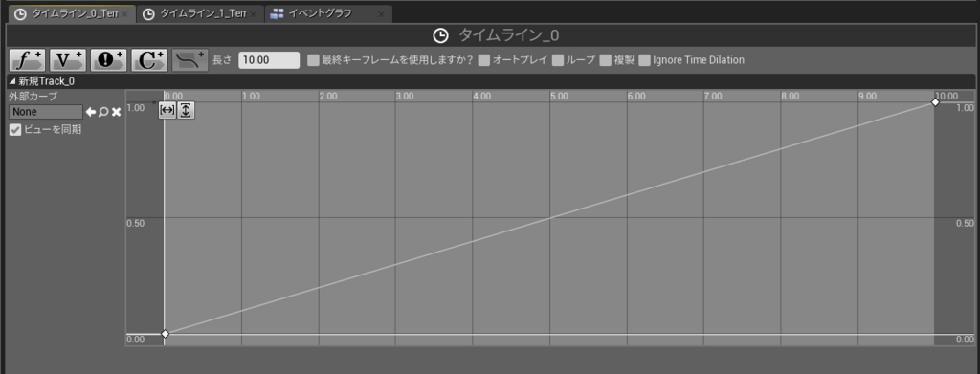980x374 pixels.
Task: Select the keyframe at time 10.00
Action: (x=935, y=101)
